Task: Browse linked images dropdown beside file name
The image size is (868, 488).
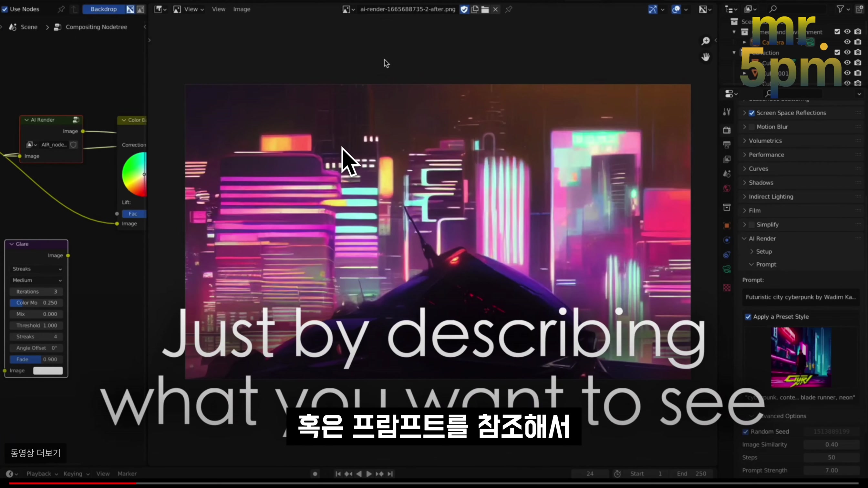Action: pyautogui.click(x=348, y=9)
